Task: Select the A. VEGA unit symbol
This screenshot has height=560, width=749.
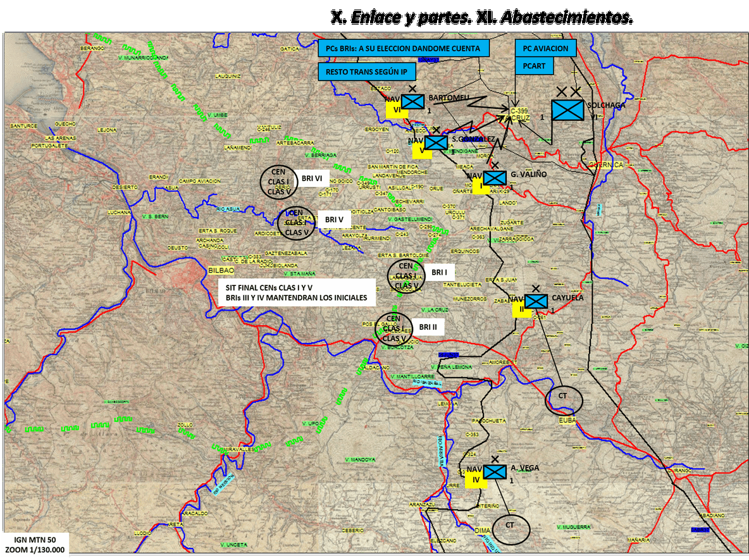Action: tap(495, 471)
